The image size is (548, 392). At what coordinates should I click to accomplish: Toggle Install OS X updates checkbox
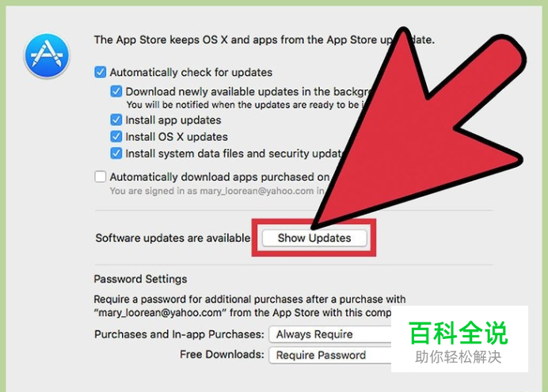tap(116, 136)
